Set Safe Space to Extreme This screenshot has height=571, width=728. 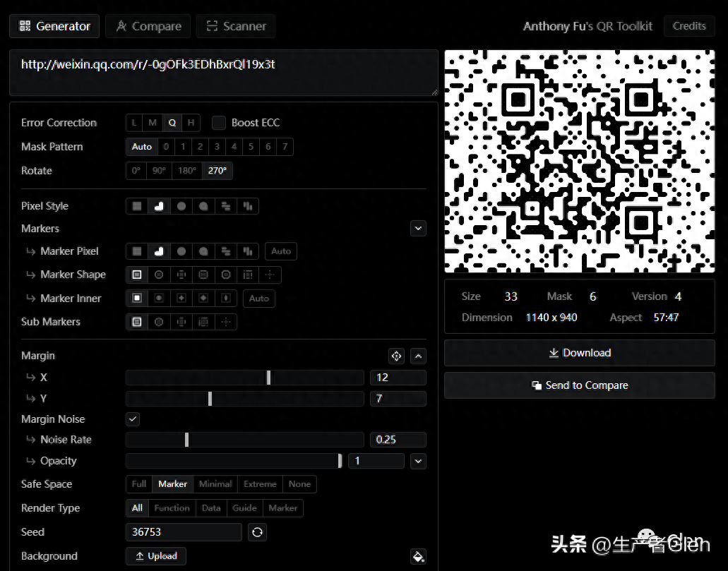[260, 483]
